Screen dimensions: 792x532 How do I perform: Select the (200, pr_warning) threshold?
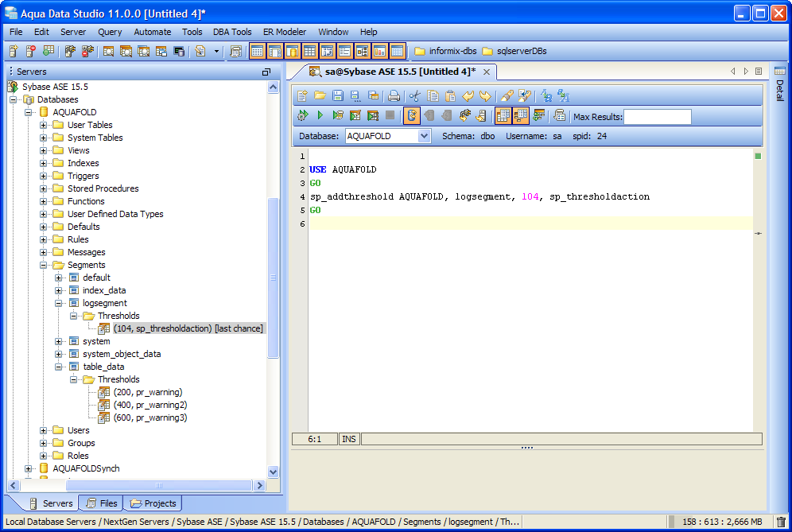point(147,392)
